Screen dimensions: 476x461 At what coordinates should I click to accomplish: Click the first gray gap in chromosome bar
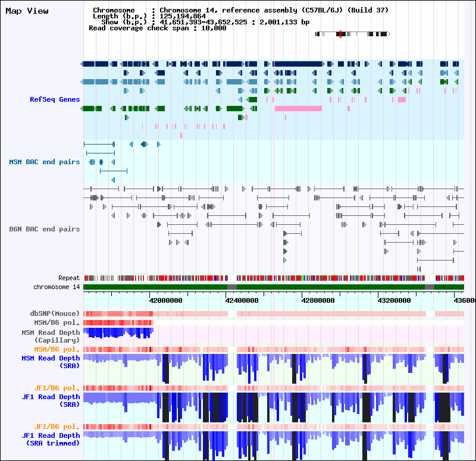(232, 287)
